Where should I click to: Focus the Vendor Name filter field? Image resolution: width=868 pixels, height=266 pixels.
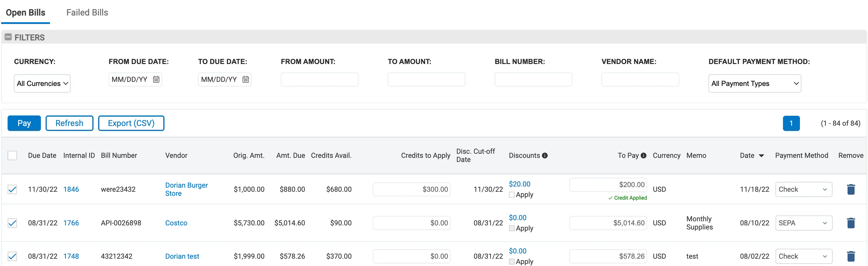[640, 79]
